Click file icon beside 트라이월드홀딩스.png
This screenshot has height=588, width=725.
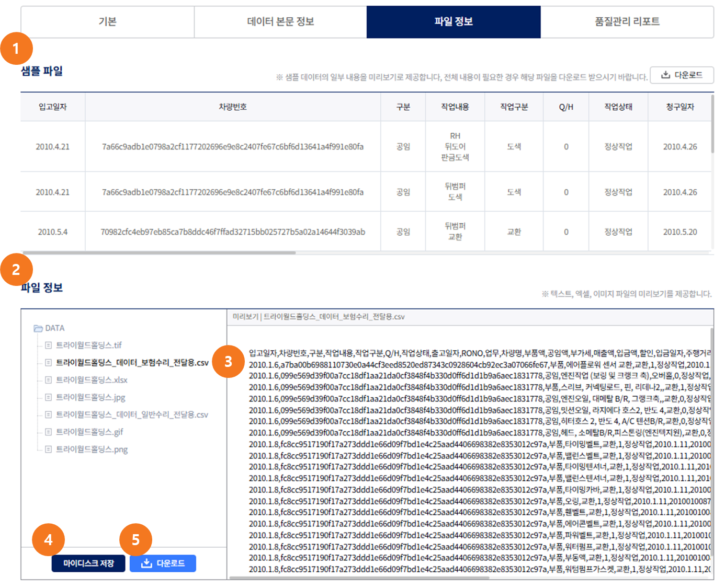[48, 449]
